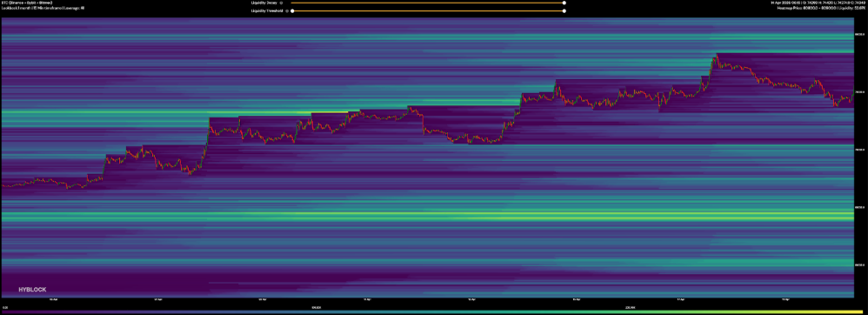The width and height of the screenshot is (868, 315).
Task: Click the info icon beside Liquidity Decay
Action: tap(281, 3)
